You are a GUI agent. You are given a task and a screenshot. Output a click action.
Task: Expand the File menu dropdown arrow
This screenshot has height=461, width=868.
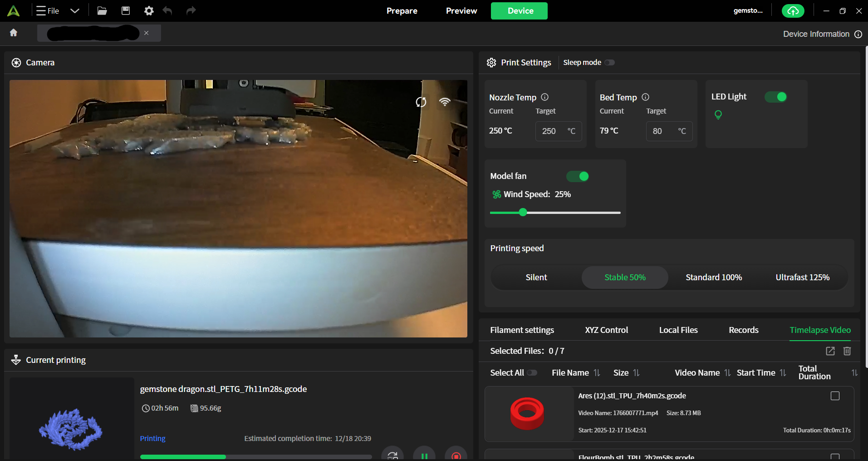75,11
